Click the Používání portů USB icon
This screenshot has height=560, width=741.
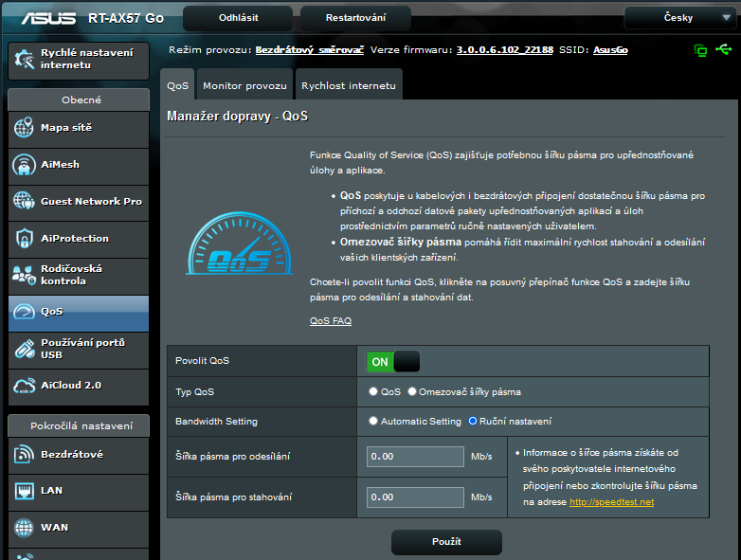25,349
